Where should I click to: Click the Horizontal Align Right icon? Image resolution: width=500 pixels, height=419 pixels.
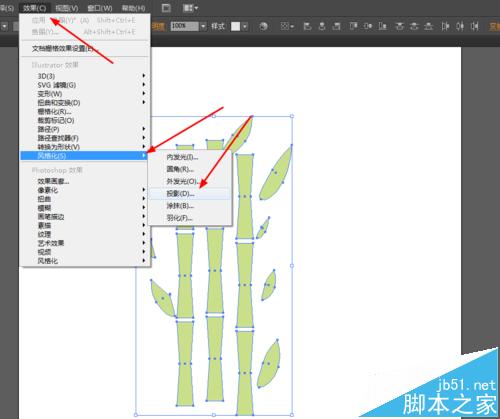(337, 26)
